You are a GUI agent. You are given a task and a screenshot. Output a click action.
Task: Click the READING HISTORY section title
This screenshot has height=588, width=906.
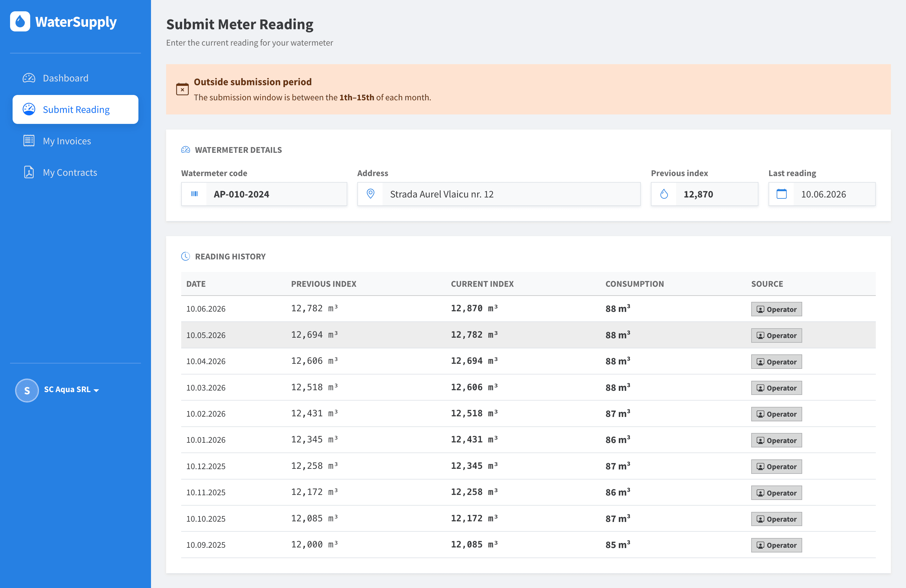pyautogui.click(x=230, y=257)
